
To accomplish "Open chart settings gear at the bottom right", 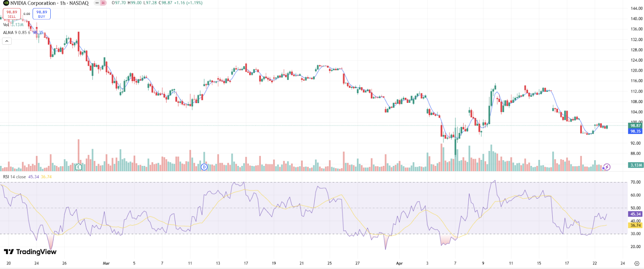I will pyautogui.click(x=637, y=263).
